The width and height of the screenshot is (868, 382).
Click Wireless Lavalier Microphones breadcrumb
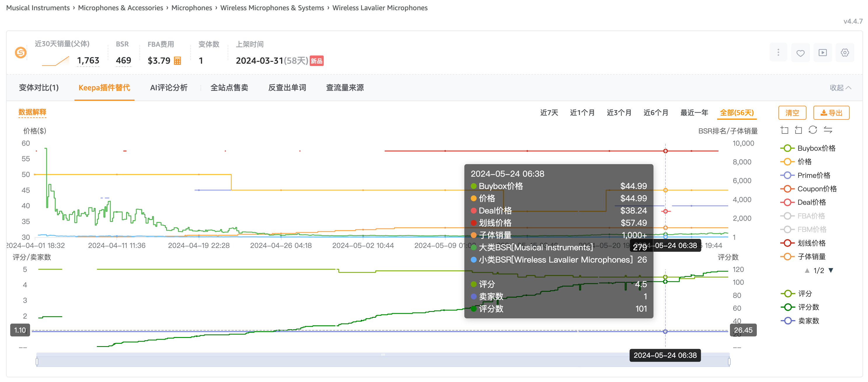click(x=380, y=8)
